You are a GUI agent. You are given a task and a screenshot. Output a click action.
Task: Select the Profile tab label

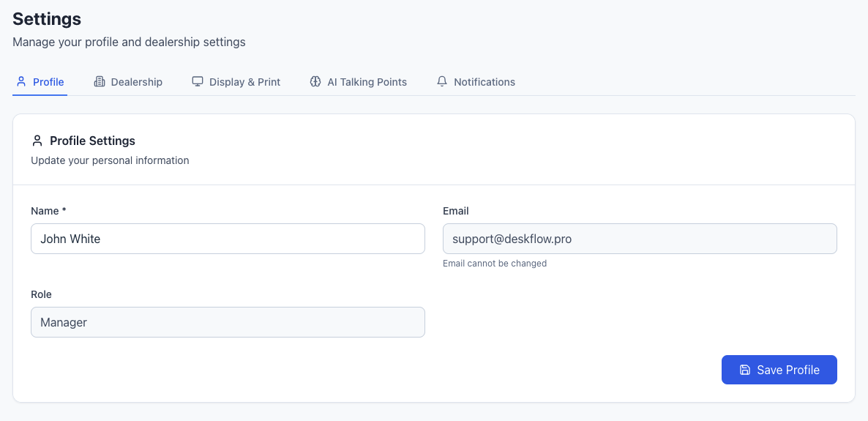[49, 82]
